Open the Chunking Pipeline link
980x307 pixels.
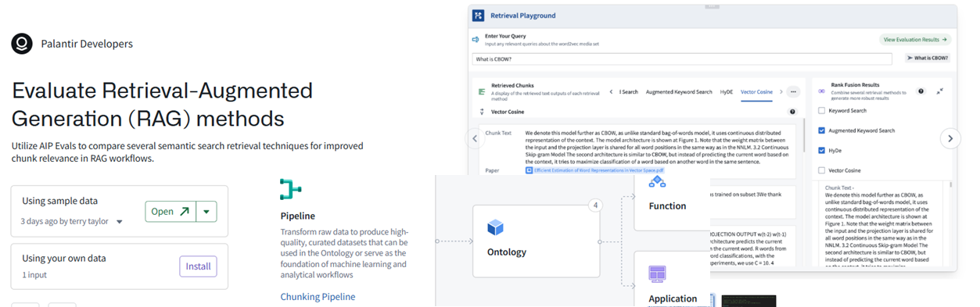pos(318,297)
